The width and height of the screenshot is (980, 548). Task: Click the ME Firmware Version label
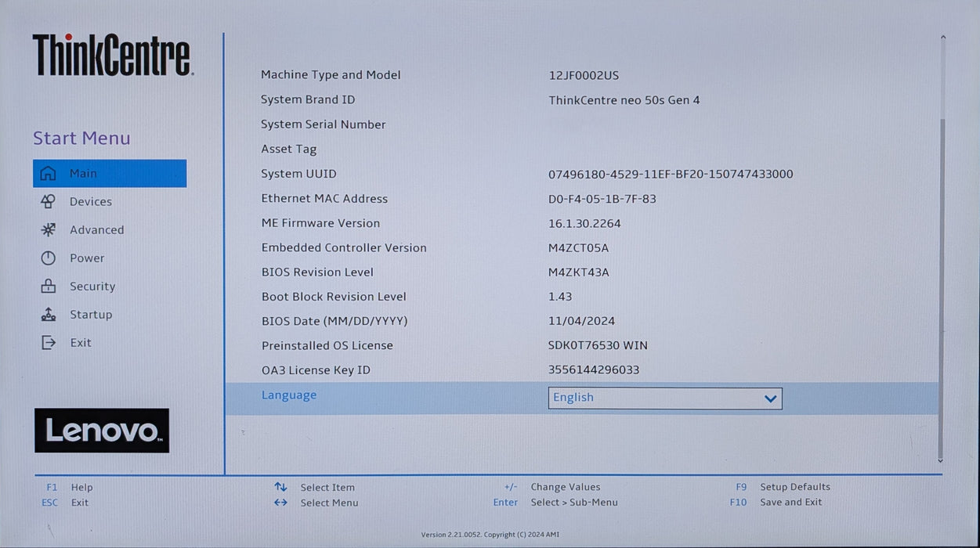point(320,223)
